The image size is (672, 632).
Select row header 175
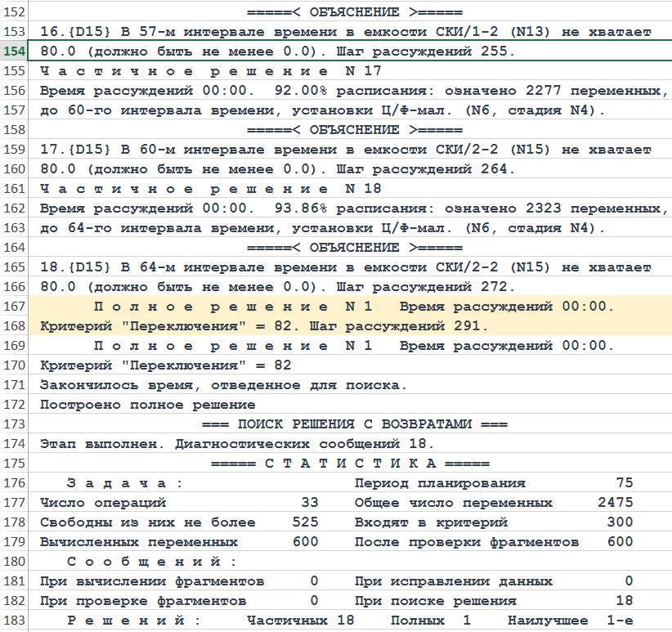15,464
